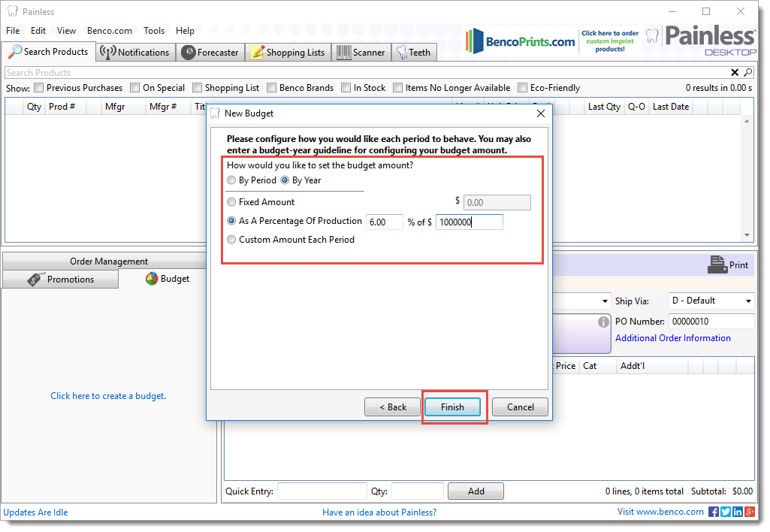This screenshot has height=532, width=770.
Task: Click the Print printer icon
Action: click(x=717, y=264)
